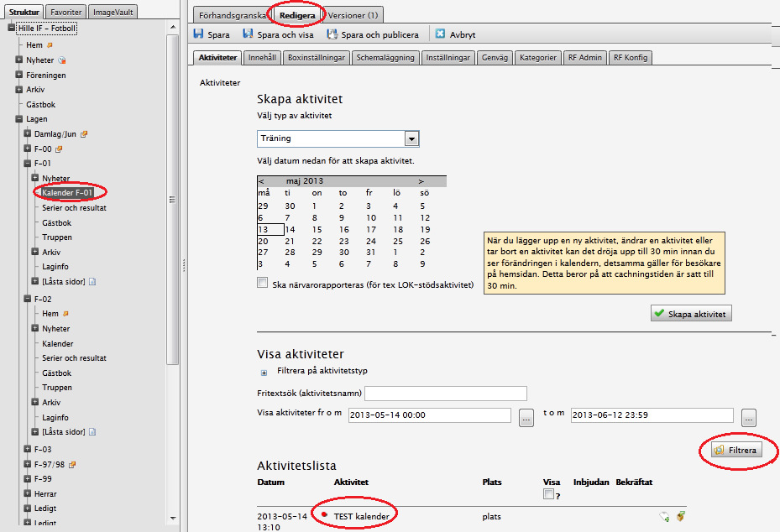Expand the Föreningen tree node
The image size is (780, 532).
tap(19, 75)
